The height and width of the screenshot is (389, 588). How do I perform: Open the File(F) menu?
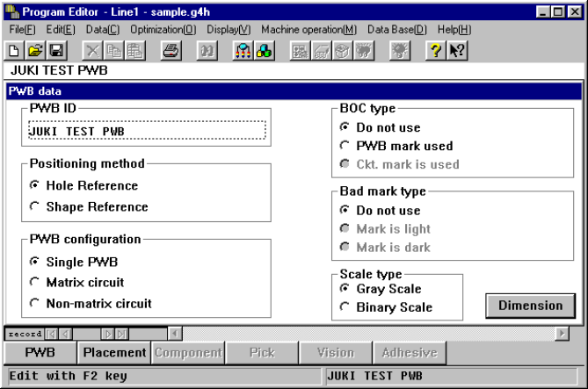point(23,30)
